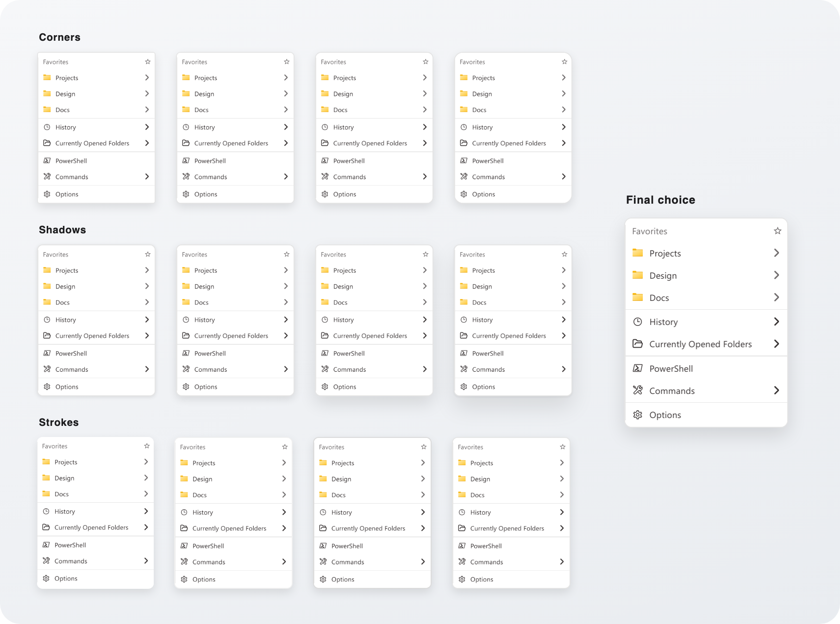The width and height of the screenshot is (840, 624).
Task: Select Docs label in Final choice menu
Action: click(x=659, y=298)
